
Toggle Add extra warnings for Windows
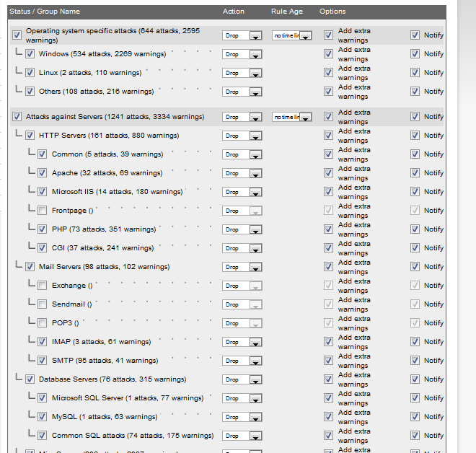(x=328, y=54)
